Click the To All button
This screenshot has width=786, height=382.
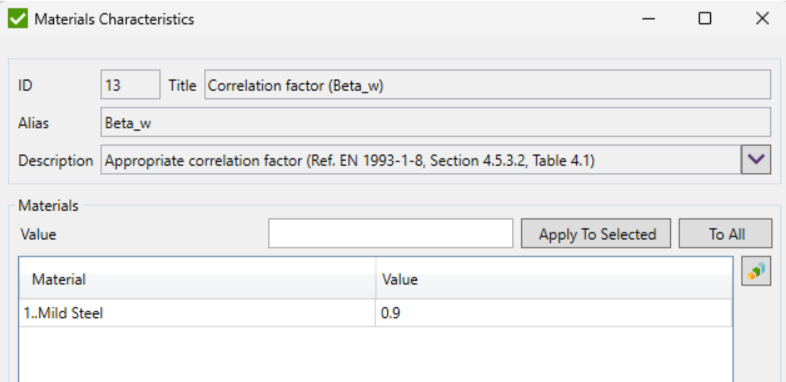click(725, 234)
